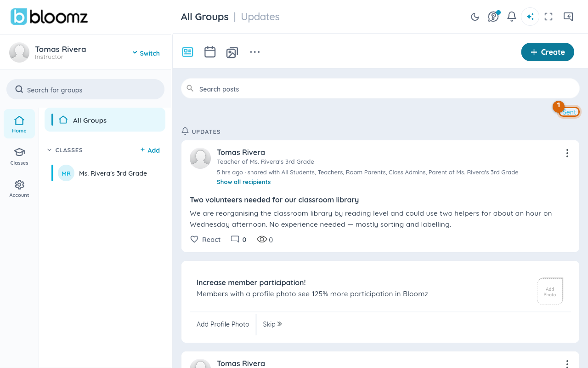Screen dimensions: 588x368
Task: Toggle dark mode moon icon
Action: (475, 17)
